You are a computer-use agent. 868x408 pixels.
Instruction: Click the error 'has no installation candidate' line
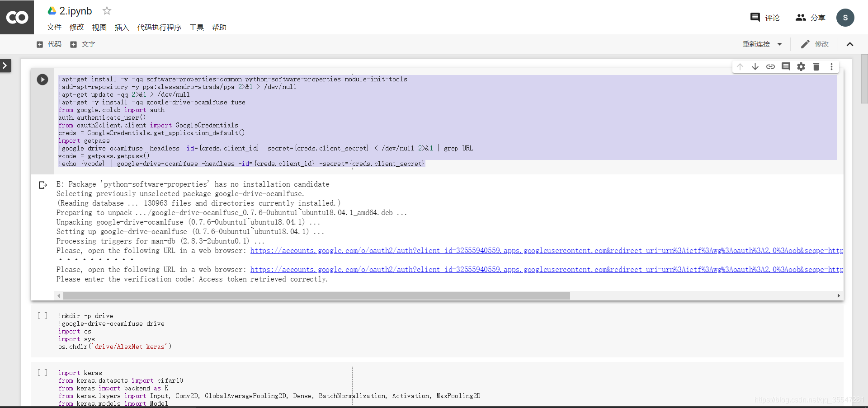pos(193,184)
